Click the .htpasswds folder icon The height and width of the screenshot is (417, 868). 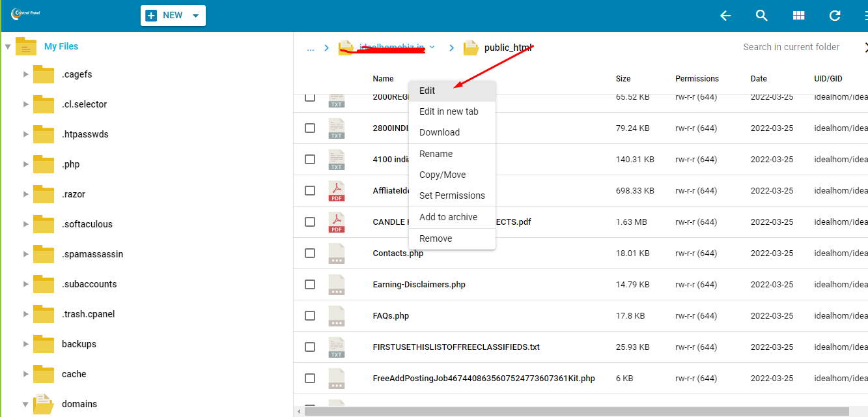click(x=44, y=134)
